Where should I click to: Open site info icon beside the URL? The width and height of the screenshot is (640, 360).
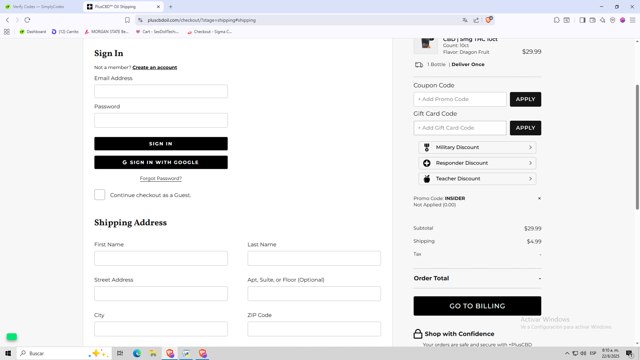tap(140, 20)
